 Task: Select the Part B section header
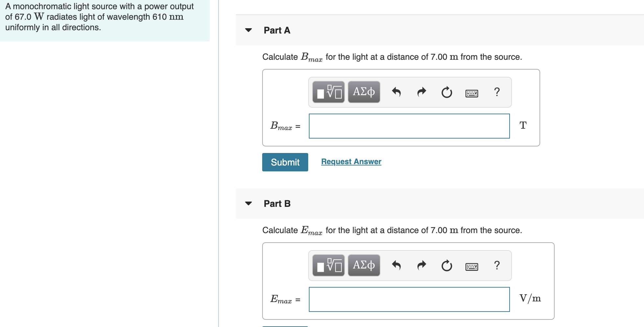(277, 203)
